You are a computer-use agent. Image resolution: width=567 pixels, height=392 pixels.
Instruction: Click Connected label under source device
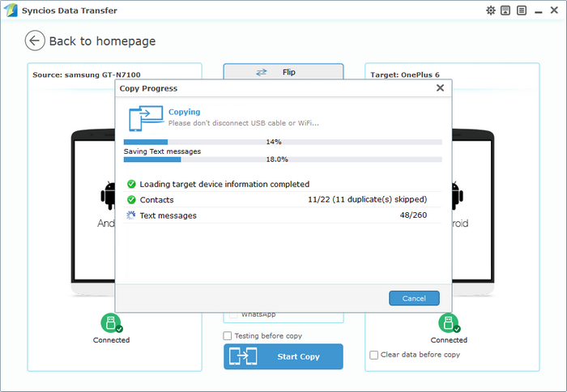112,340
